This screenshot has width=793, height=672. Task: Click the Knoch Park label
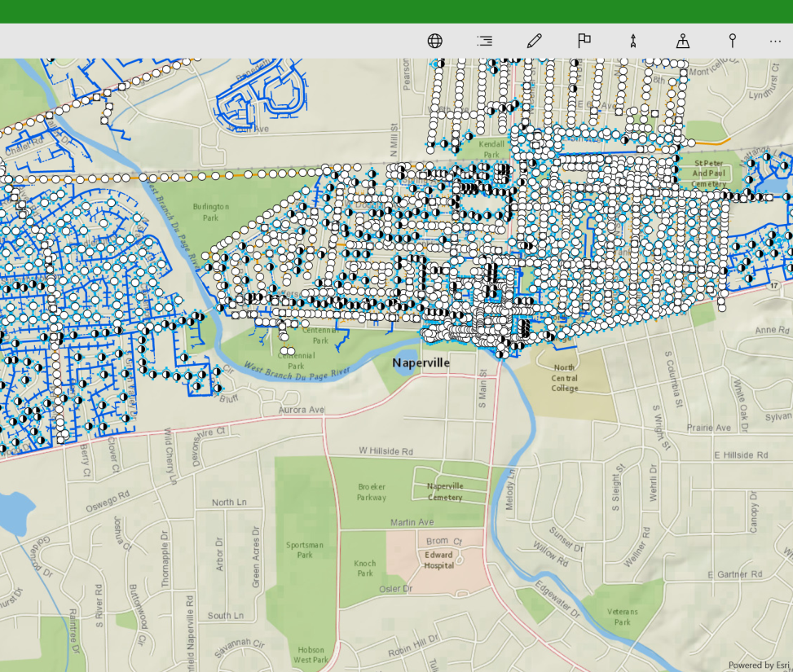point(364,569)
